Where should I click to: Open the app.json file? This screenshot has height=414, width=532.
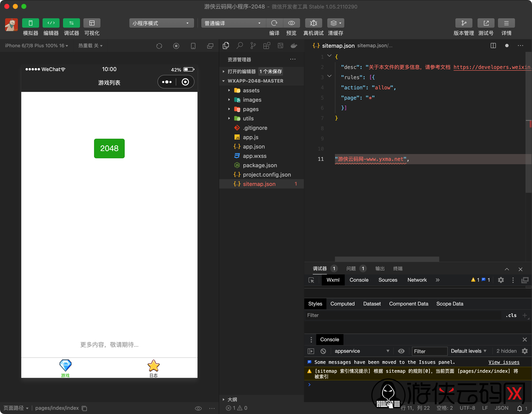click(x=262, y=147)
